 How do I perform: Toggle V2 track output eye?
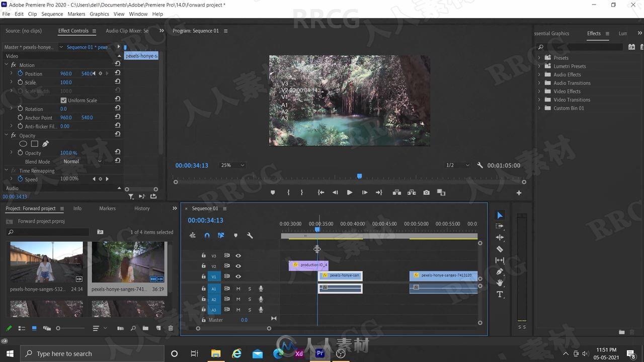coord(238,266)
